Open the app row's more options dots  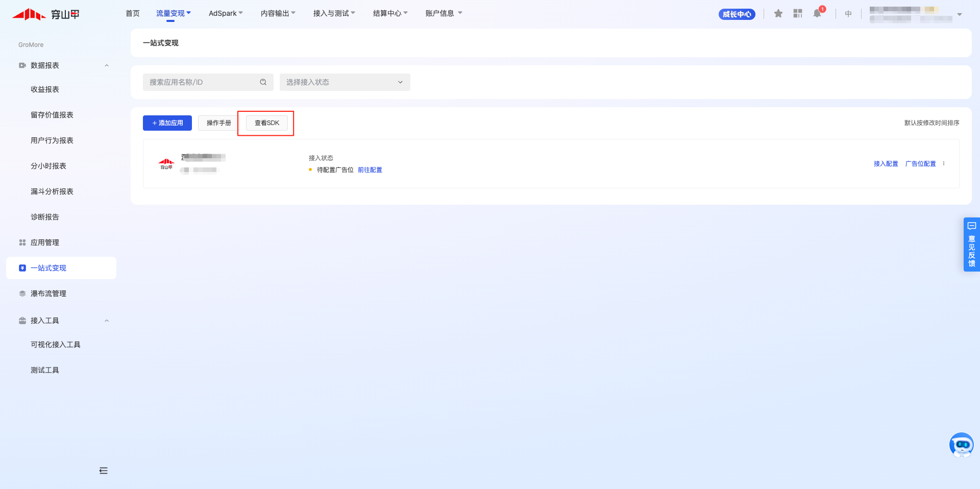(x=944, y=164)
